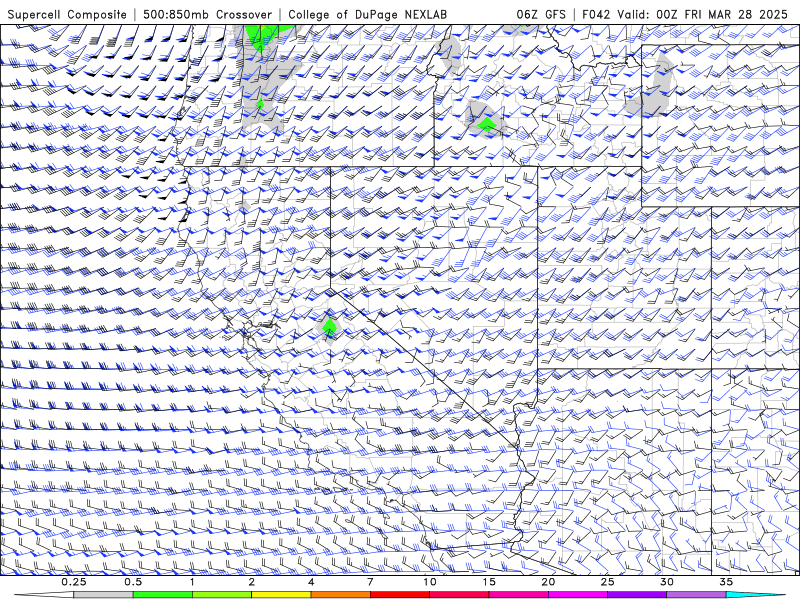The height and width of the screenshot is (600, 800).
Task: Click the '06Z GFS' model run label
Action: tap(541, 14)
